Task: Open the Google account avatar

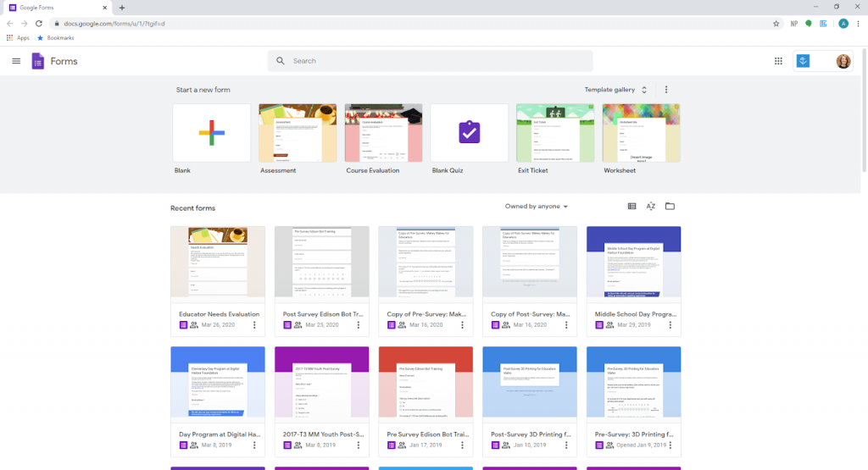Action: tap(843, 61)
